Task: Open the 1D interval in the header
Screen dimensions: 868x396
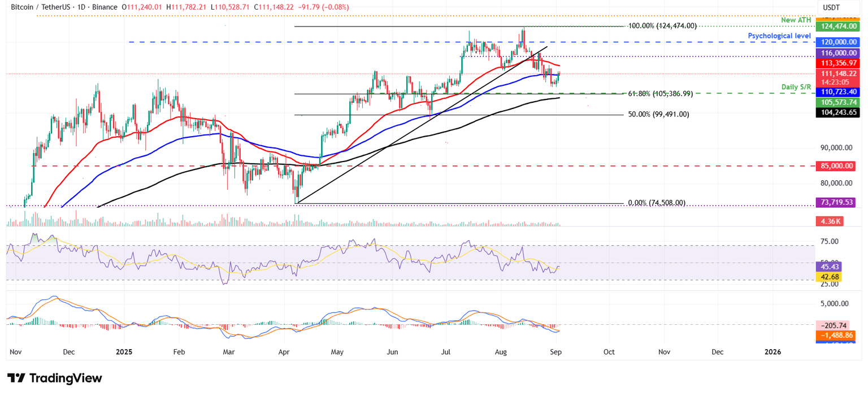Action: tap(83, 7)
